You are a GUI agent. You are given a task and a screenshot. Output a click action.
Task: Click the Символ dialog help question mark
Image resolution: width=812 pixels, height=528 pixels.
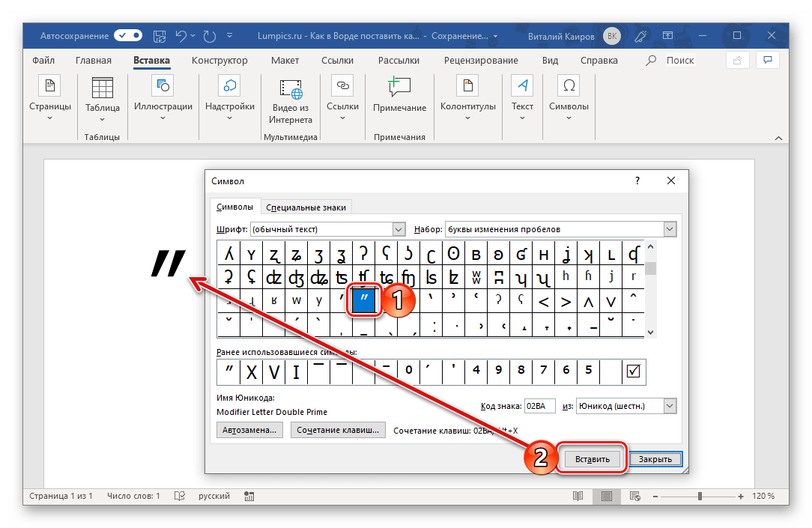click(637, 180)
